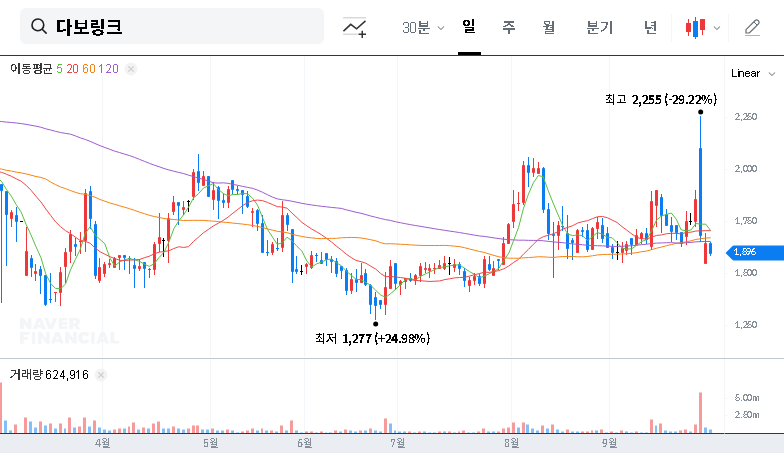Click the candlestick chart type icon

[x=696, y=28]
